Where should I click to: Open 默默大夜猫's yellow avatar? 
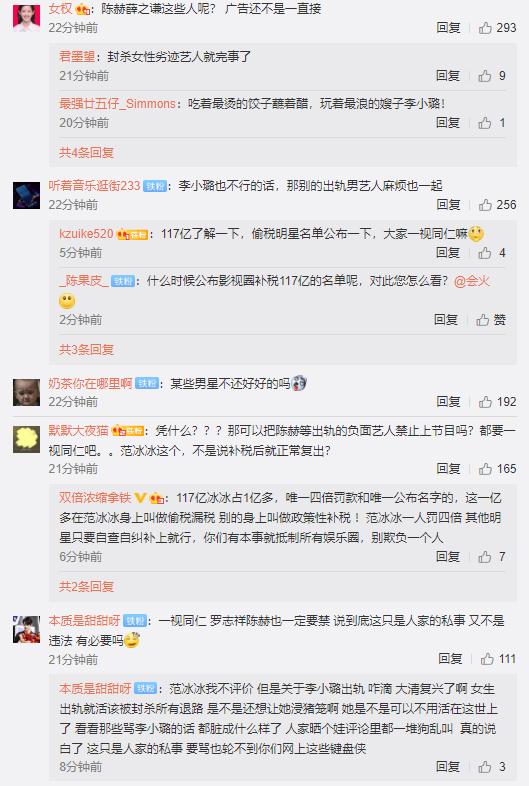[x=26, y=440]
